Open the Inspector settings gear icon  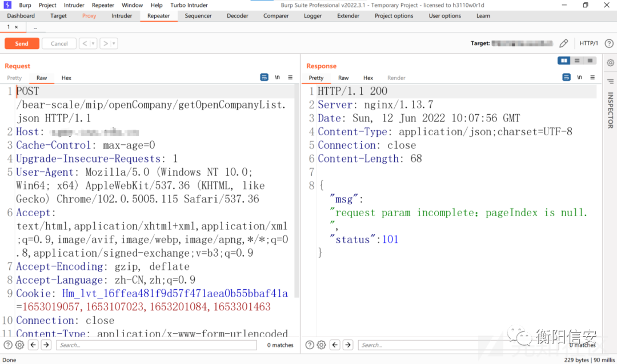610,63
